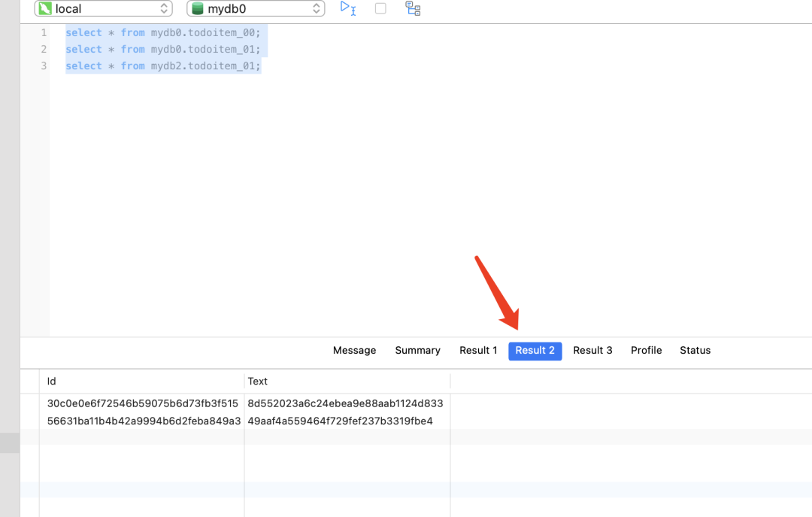
Task: Place cursor in query line mydb2.todoitem_01
Action: tap(163, 66)
